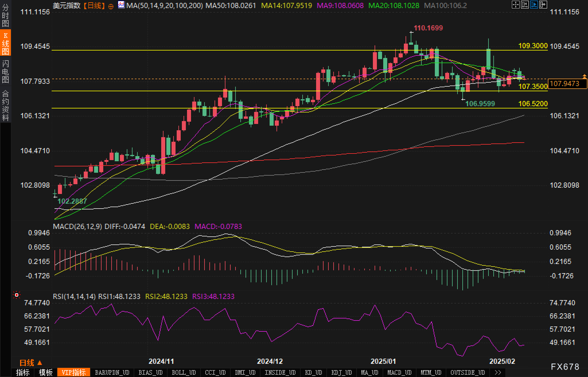Screen dimensions: 588x377
Task: Click the second chart layout icon
Action: 525,5
